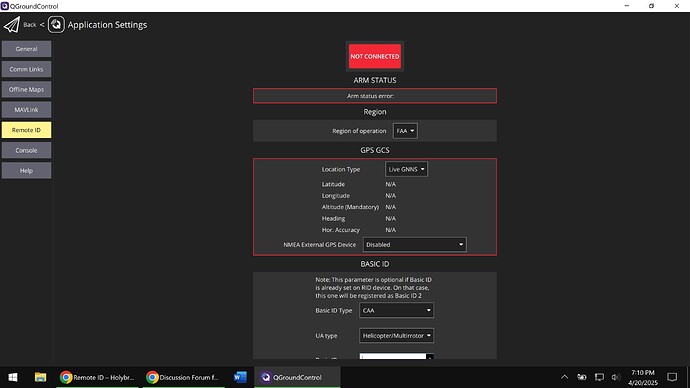Click the Longitude N/A value
690x388 pixels.
[x=390, y=195]
